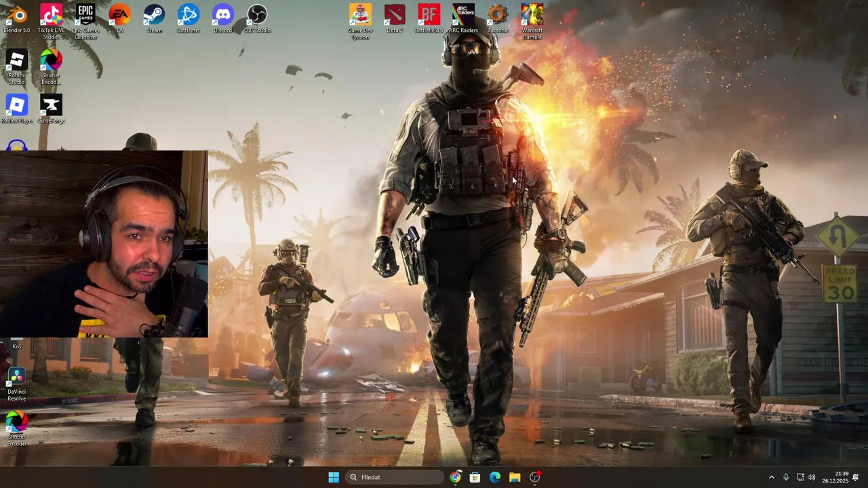868x488 pixels.
Task: Select the Battlefield 6 desktop icon
Action: pos(429,18)
